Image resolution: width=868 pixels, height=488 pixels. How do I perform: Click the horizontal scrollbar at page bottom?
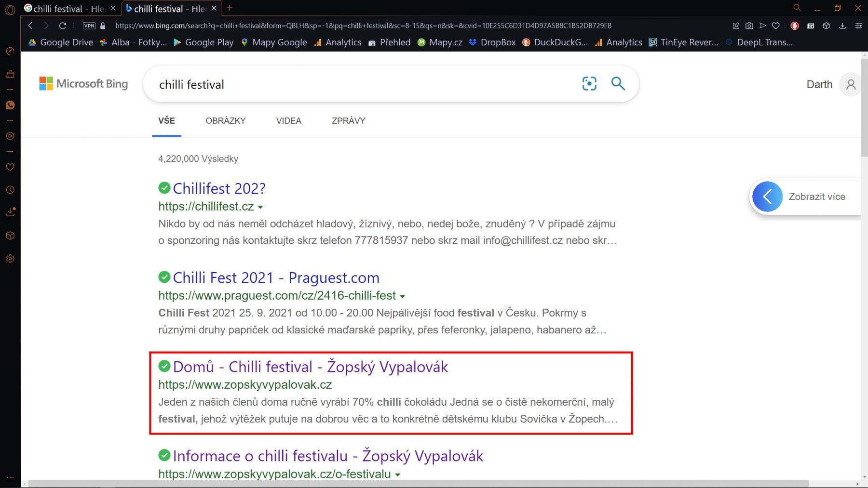coord(415,484)
